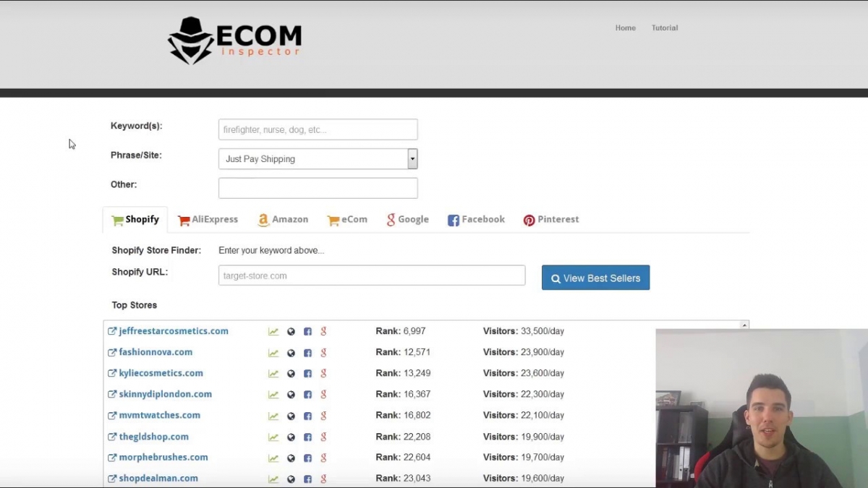The height and width of the screenshot is (488, 868).
Task: Open the fashionnova.com store link
Action: 156,352
